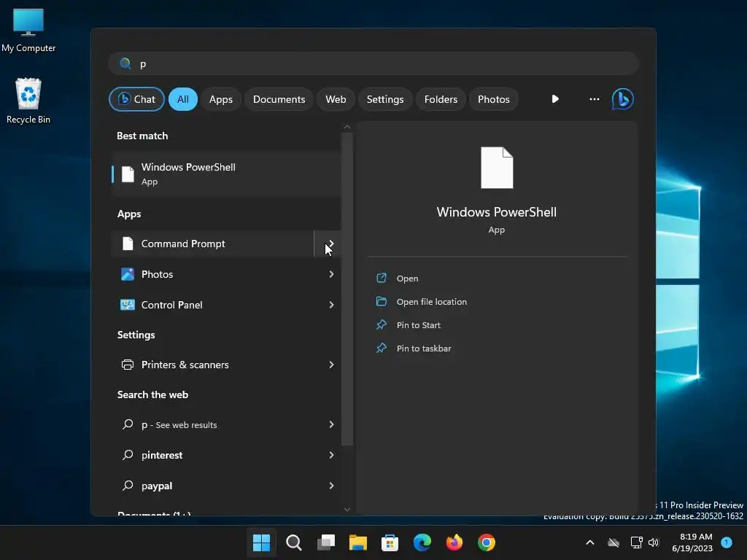
Task: Click inside the search text field
Action: pos(373,63)
